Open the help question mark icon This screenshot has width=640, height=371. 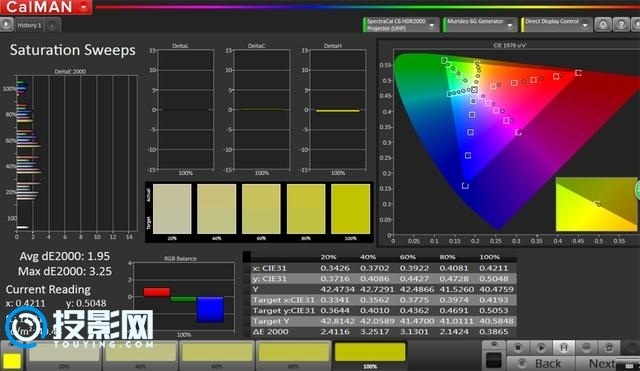click(x=621, y=24)
